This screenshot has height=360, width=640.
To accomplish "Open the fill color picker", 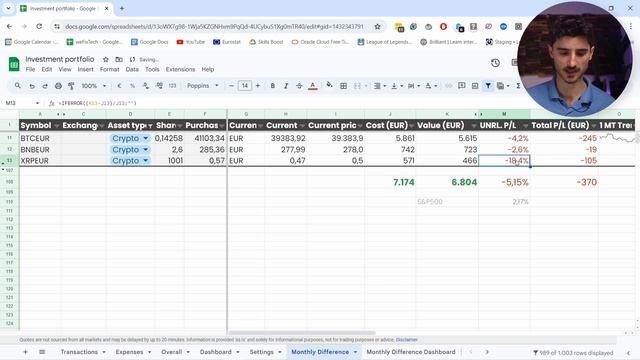I will pos(329,85).
